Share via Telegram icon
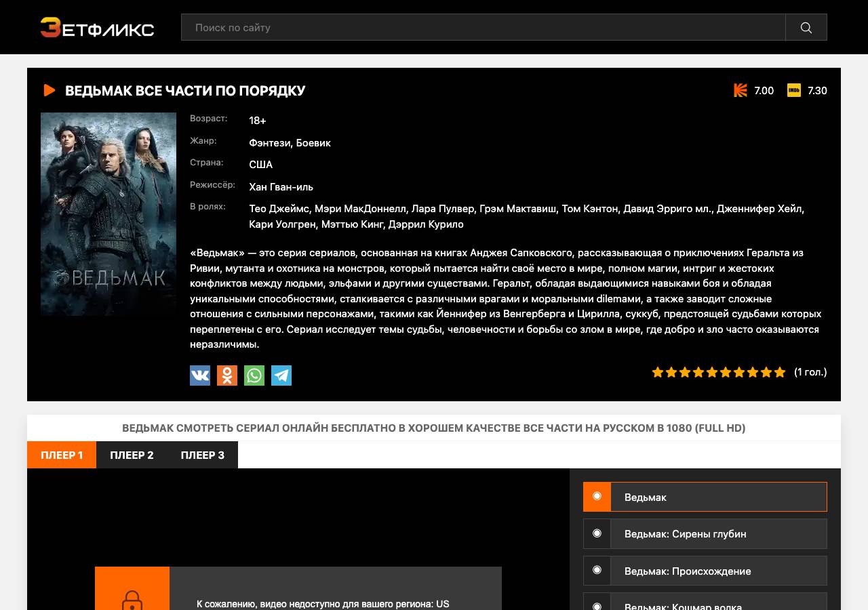 coord(281,375)
